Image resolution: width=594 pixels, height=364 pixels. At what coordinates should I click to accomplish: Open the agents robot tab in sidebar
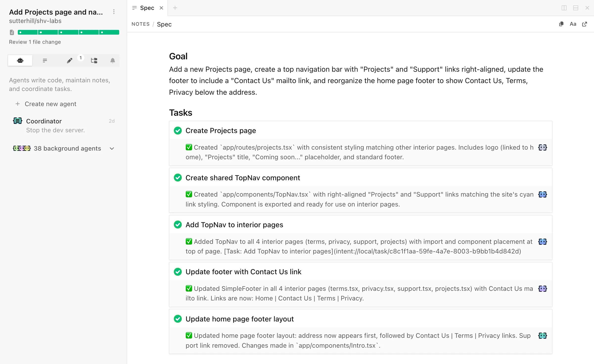coord(20,60)
